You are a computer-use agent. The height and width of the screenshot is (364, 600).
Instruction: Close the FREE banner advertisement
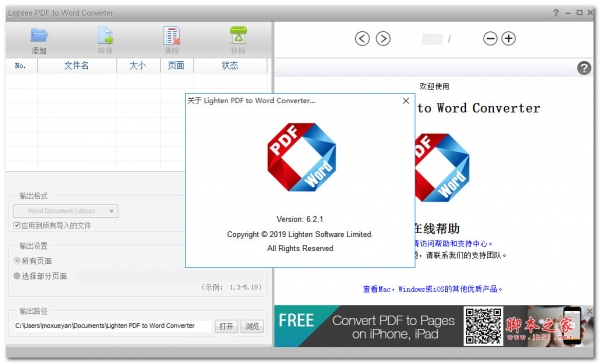point(590,311)
